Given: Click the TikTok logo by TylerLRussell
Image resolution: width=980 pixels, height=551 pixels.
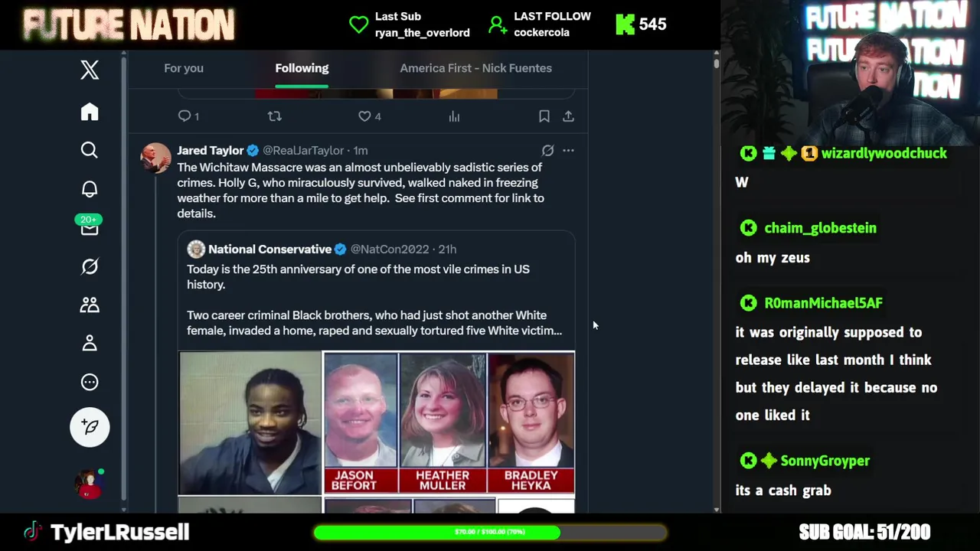Looking at the screenshot, I should click(x=32, y=532).
